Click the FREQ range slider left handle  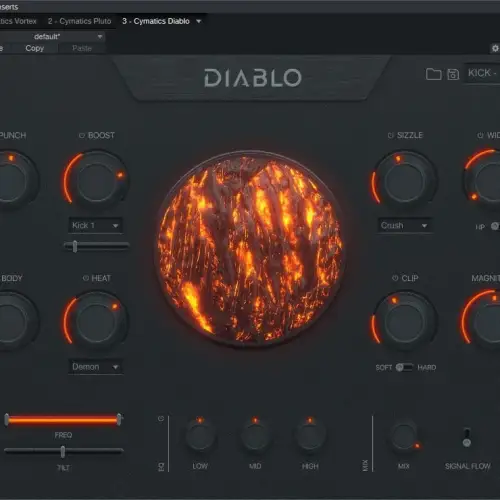tap(7, 420)
